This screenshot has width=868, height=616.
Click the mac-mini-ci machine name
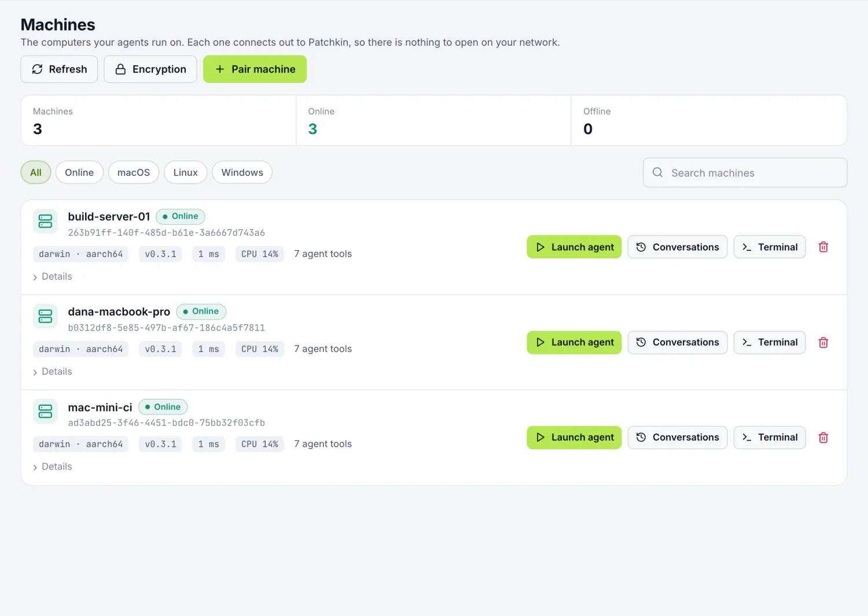click(100, 408)
